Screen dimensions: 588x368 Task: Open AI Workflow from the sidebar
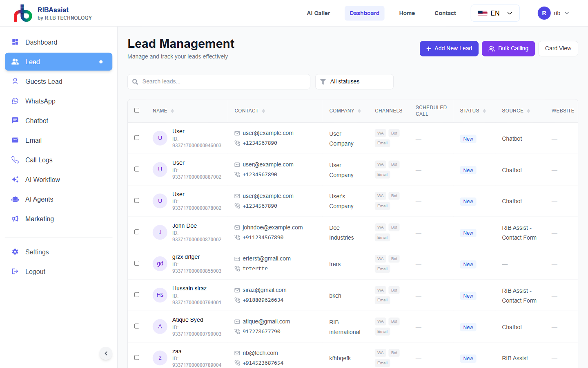point(15,180)
